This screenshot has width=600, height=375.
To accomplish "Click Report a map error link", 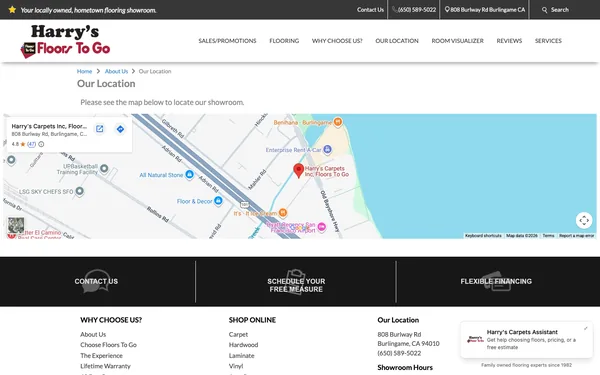I will coord(576,236).
